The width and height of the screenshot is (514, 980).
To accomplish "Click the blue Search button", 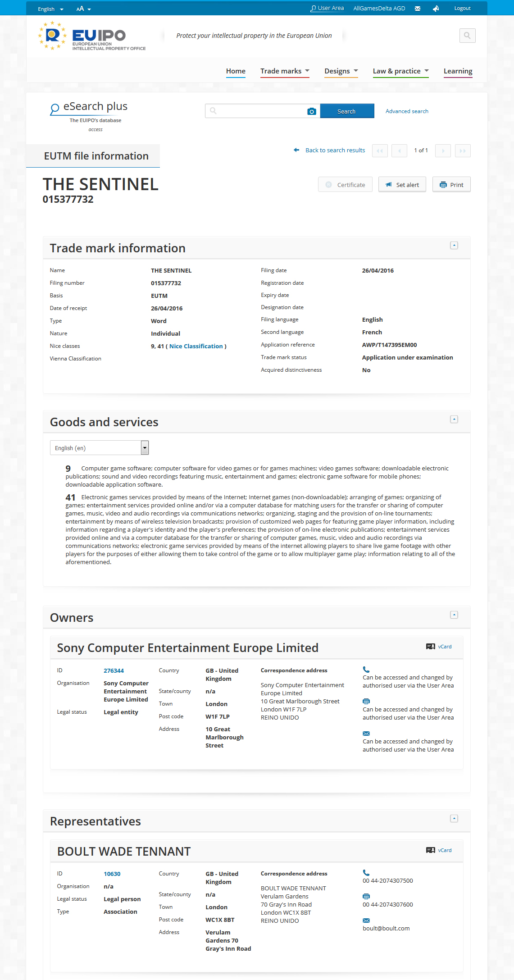I will [347, 111].
